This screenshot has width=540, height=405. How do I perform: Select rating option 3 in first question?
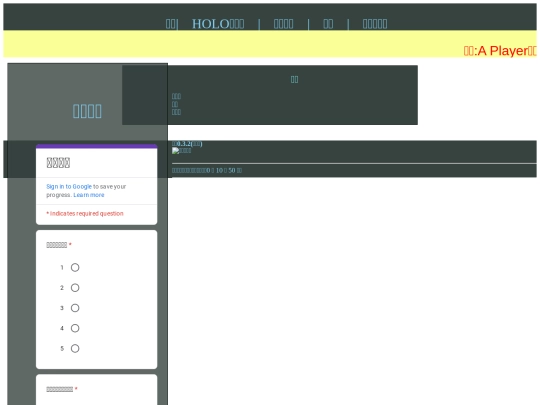click(x=75, y=308)
